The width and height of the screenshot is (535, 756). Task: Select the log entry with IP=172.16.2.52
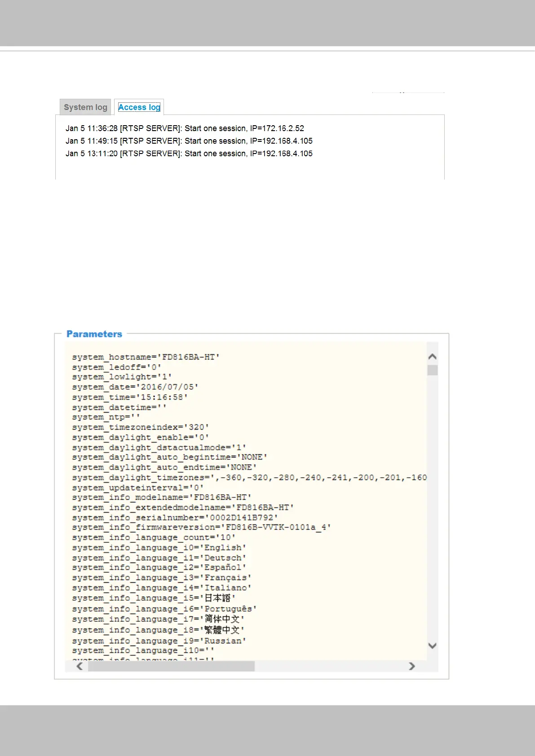185,128
